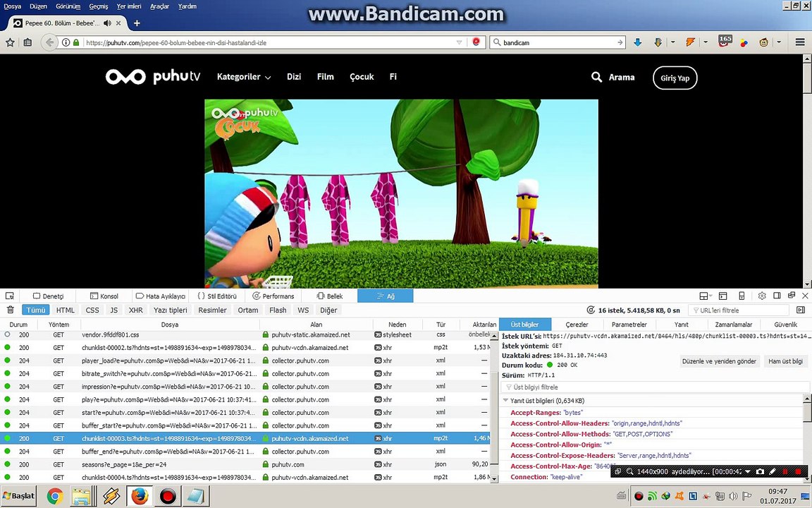
Task: Click the Bandicam camera screenshot icon
Action: pos(760,472)
